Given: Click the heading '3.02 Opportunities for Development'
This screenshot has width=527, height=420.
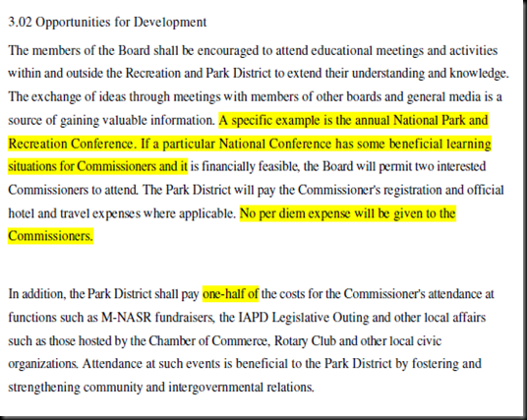Looking at the screenshot, I should pyautogui.click(x=107, y=23).
